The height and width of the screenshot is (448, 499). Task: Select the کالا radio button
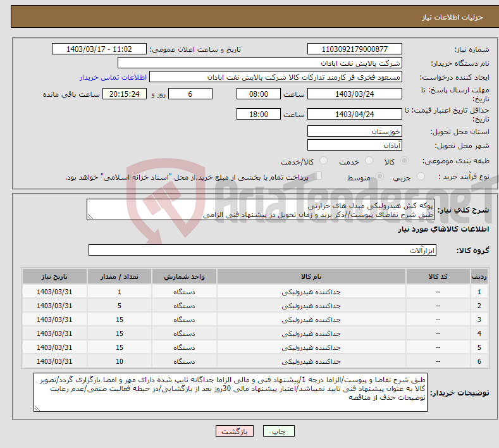point(404,161)
